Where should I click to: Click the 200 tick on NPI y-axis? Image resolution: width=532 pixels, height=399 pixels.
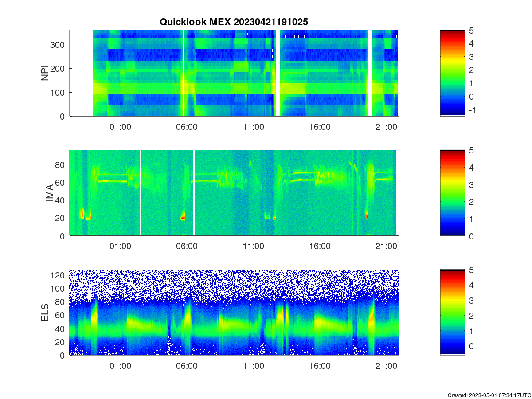coord(58,68)
